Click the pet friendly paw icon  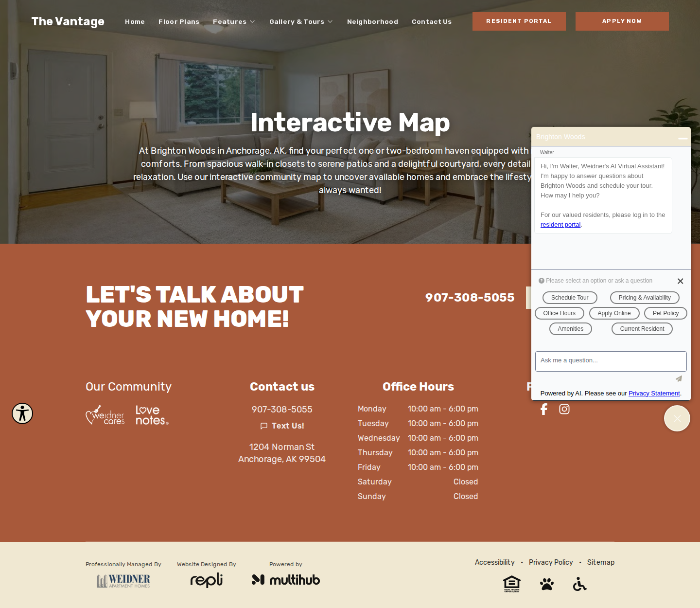click(x=547, y=584)
